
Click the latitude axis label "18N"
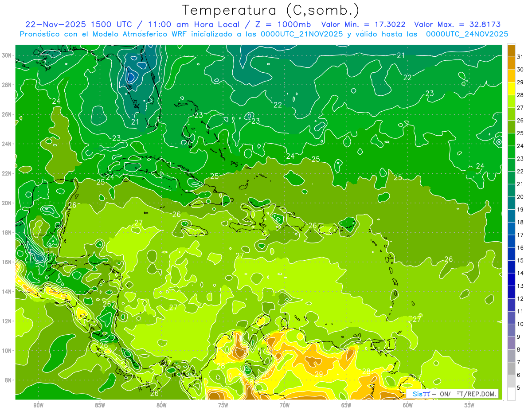coord(7,233)
